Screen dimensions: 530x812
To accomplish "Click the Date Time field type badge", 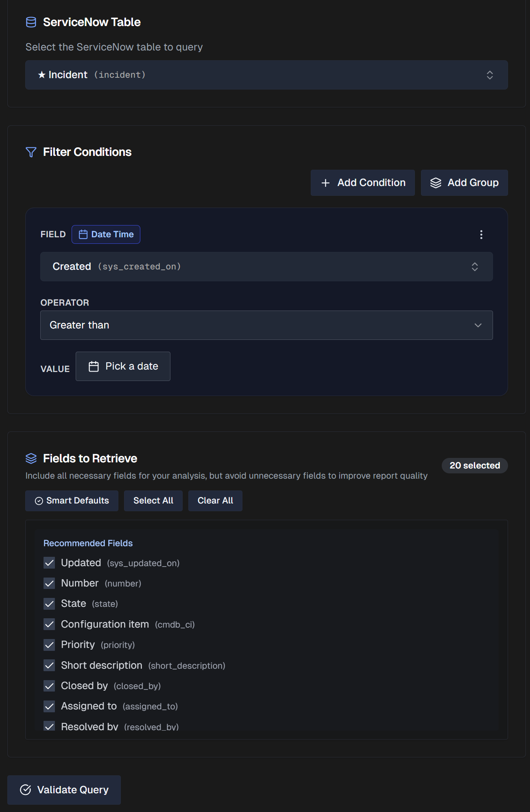I will [106, 234].
